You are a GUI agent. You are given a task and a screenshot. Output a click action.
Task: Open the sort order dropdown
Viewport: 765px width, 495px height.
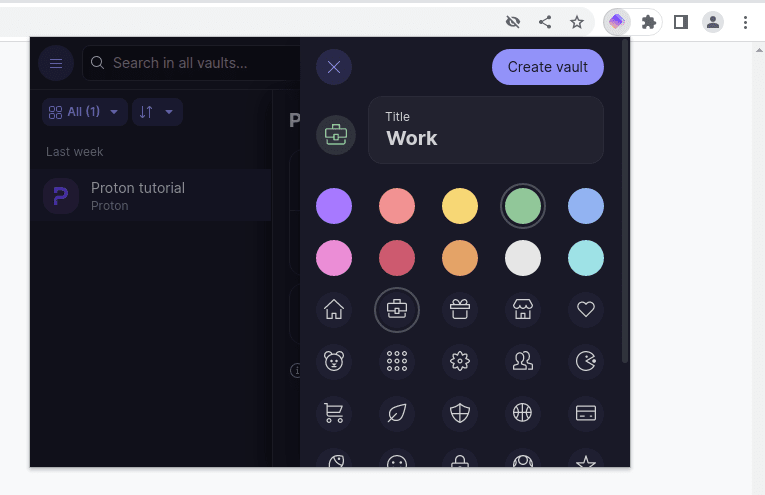[x=157, y=112]
